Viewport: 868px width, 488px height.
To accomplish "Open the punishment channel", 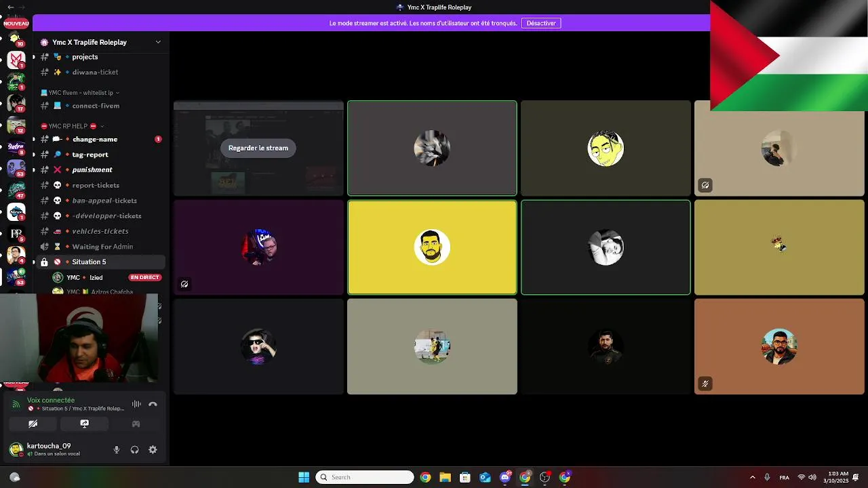I will click(100, 169).
